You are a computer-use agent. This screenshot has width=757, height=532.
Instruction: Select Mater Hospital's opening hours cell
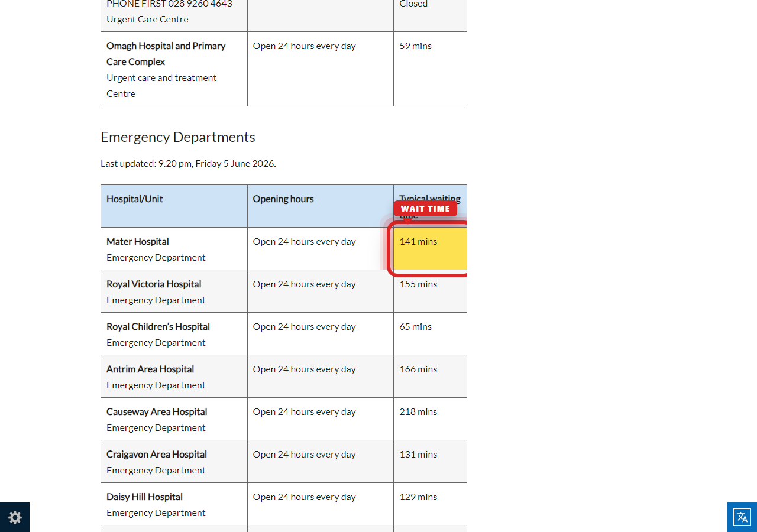(x=321, y=248)
